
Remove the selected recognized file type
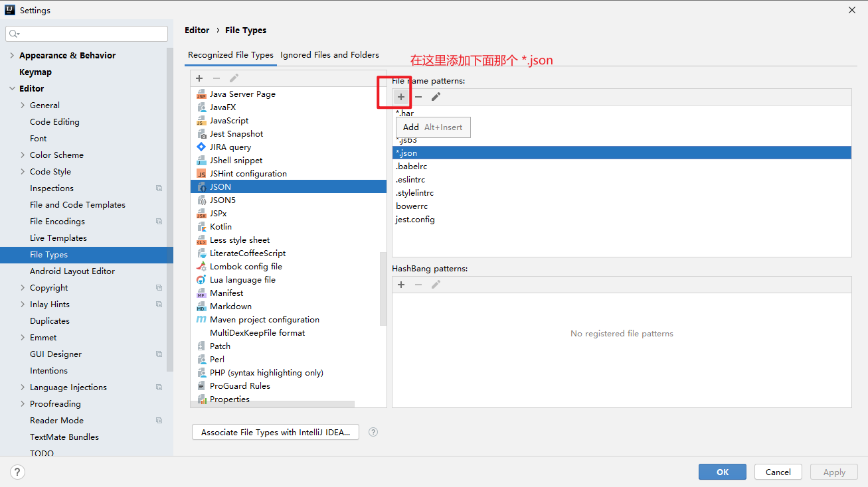[217, 78]
